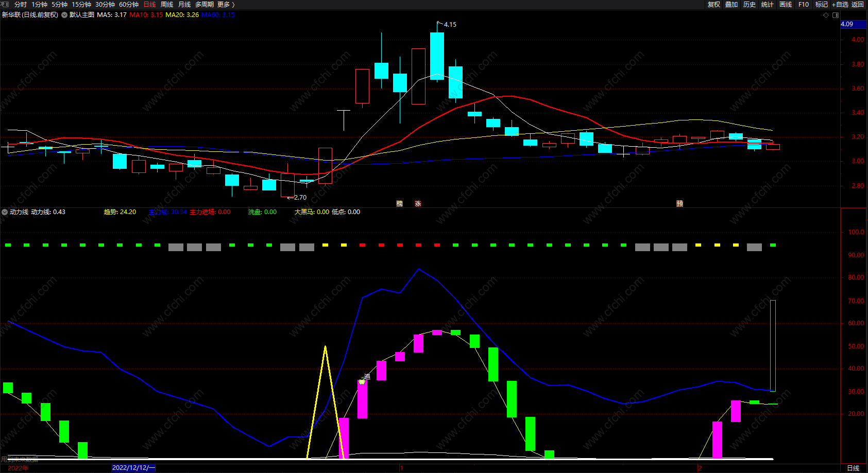
Task: Click the 日线 label at the bottom right
Action: (x=853, y=468)
